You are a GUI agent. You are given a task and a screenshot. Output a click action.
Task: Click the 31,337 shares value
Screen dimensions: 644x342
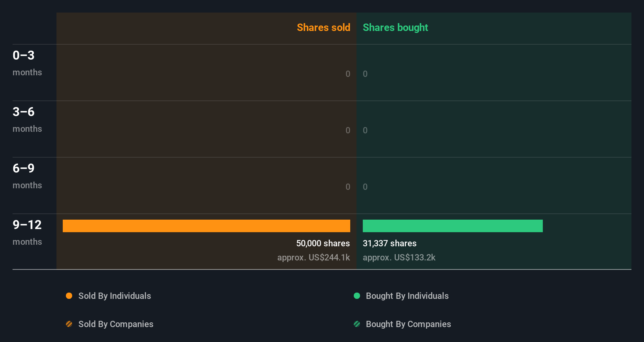point(389,243)
